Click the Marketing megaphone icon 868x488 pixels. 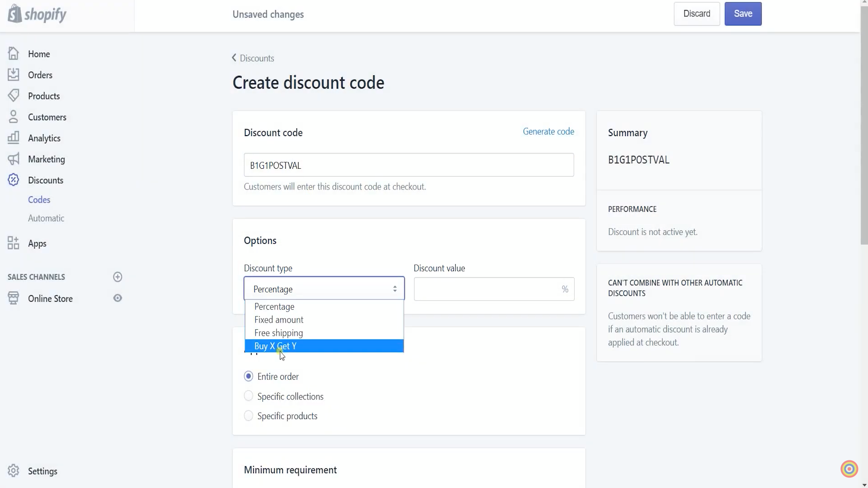pos(13,159)
